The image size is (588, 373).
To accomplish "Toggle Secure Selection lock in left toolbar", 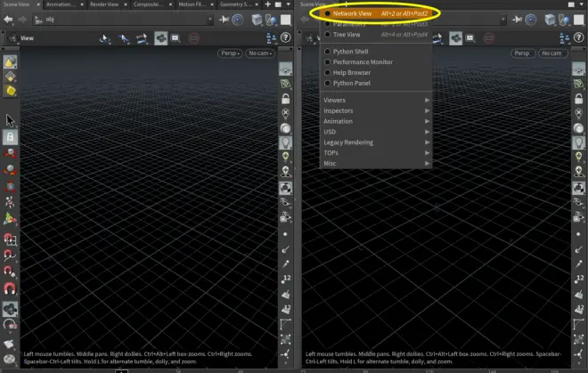I will click(10, 137).
